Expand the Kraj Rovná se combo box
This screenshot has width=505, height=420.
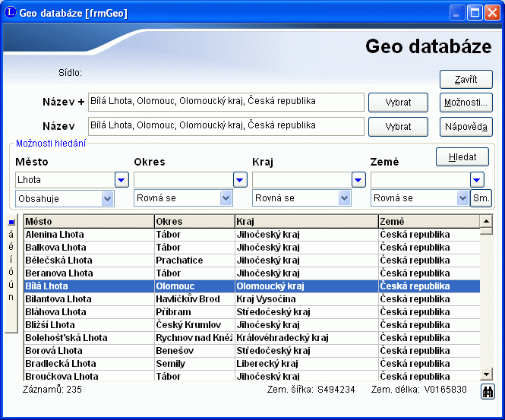(x=344, y=198)
